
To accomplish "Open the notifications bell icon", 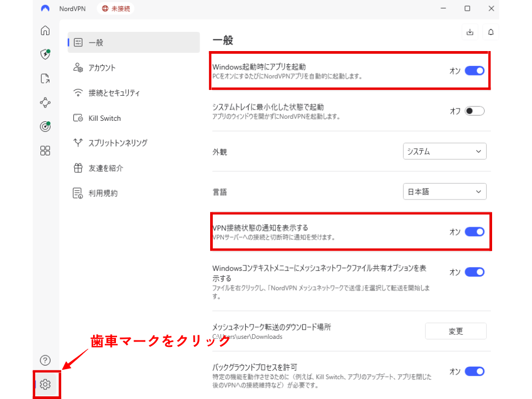I will coord(491,32).
